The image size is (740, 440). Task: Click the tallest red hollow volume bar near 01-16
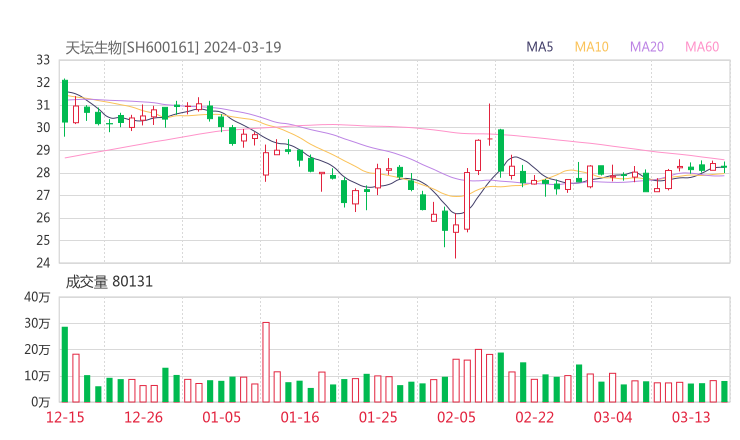pos(266,362)
